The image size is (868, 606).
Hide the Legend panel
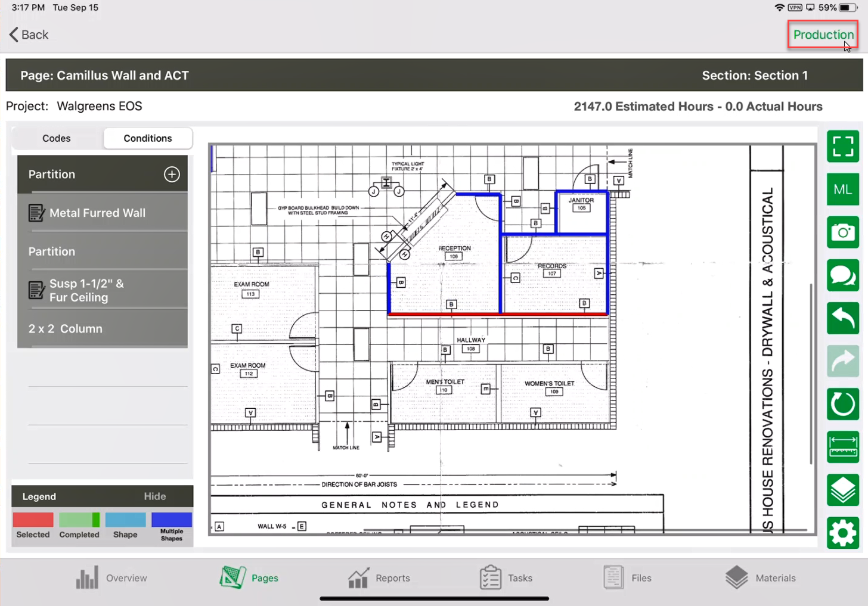[154, 496]
